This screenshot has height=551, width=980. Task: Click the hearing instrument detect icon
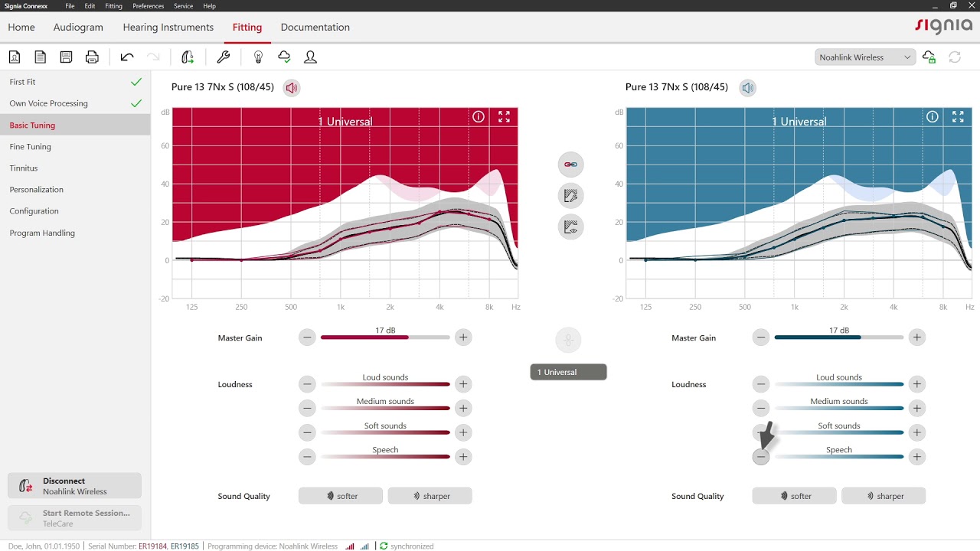188,57
